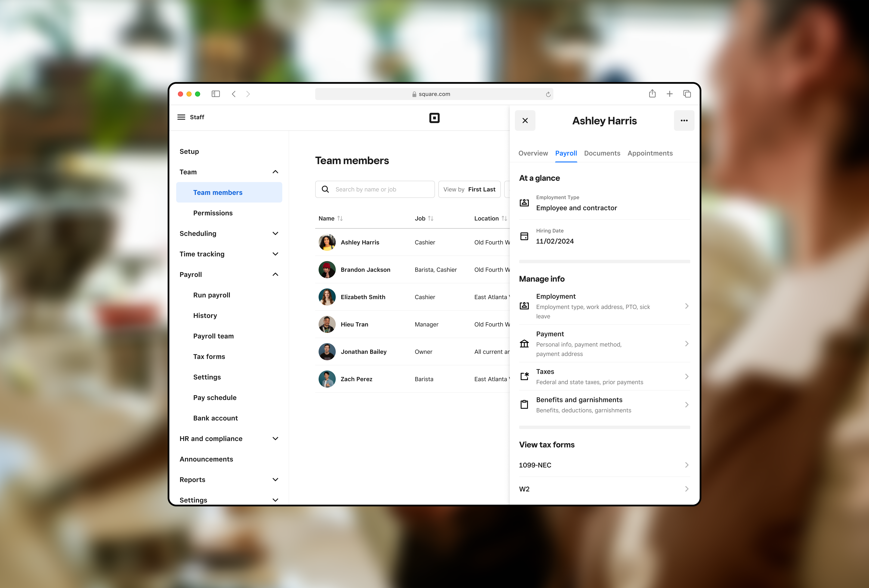
Task: Open Setup in the sidebar
Action: pos(189,151)
